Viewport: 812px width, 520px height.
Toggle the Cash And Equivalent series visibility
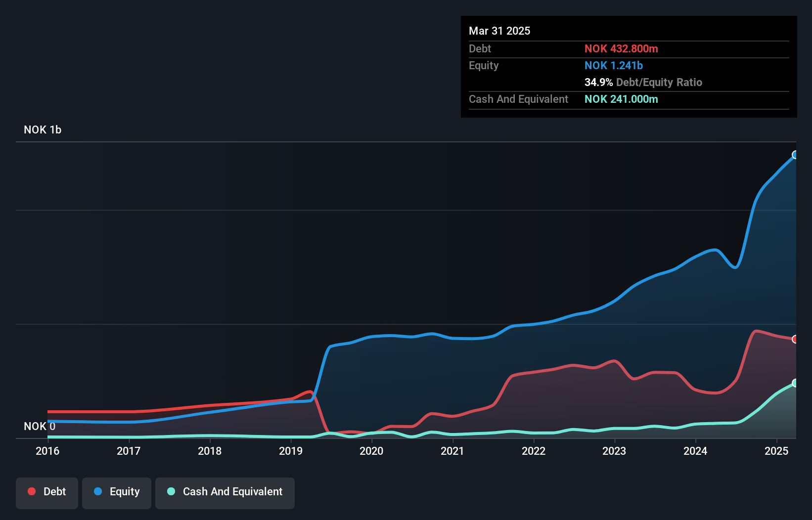click(225, 492)
